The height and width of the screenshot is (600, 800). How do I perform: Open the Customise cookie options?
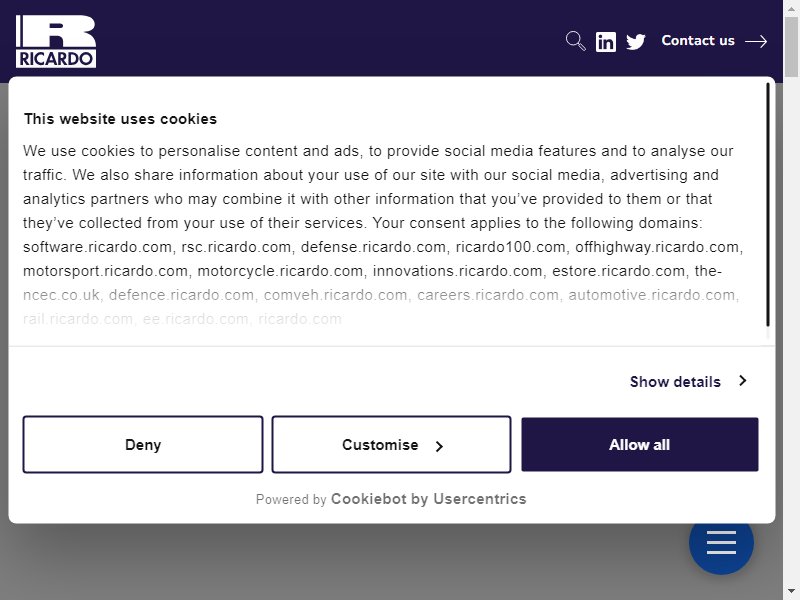(391, 444)
